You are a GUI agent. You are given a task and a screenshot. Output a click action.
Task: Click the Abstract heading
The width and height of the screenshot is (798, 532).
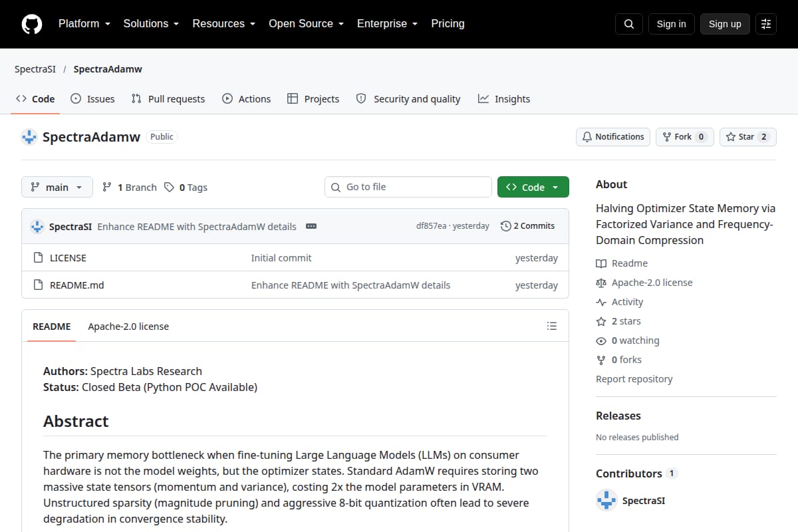pyautogui.click(x=76, y=422)
